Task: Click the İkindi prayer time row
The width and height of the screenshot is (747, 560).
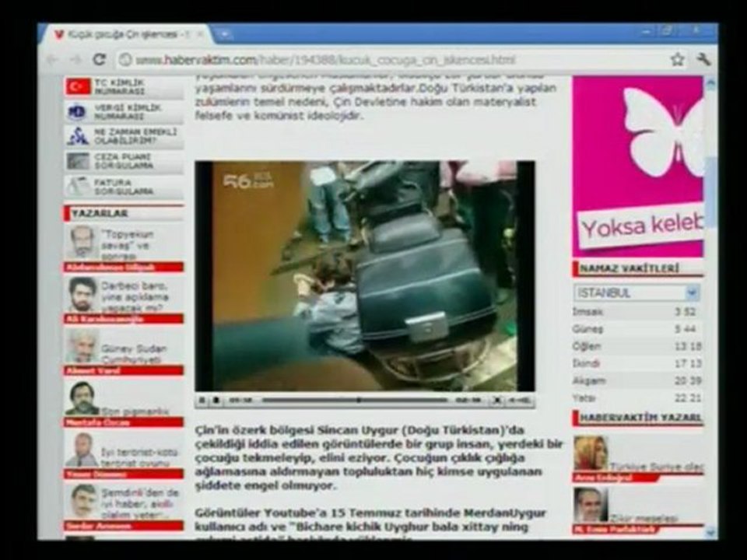Action: tap(637, 363)
